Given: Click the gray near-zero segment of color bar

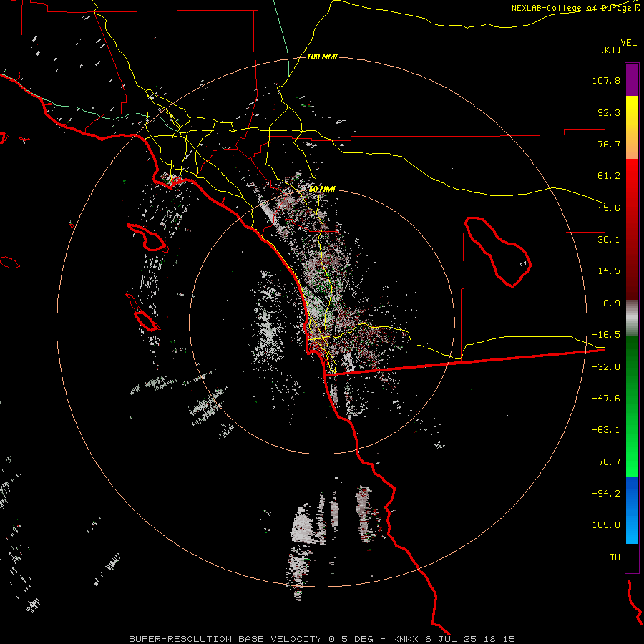Looking at the screenshot, I should (x=632, y=318).
